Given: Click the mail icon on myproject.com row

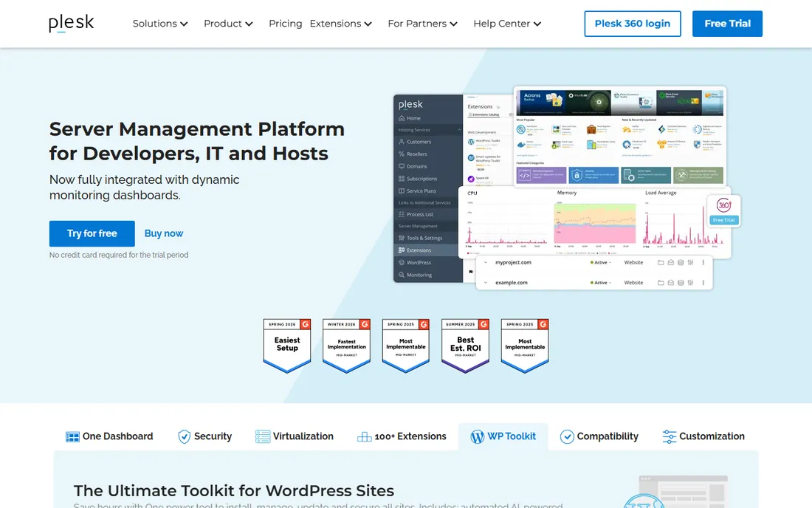Looking at the screenshot, I should pyautogui.click(x=670, y=263).
